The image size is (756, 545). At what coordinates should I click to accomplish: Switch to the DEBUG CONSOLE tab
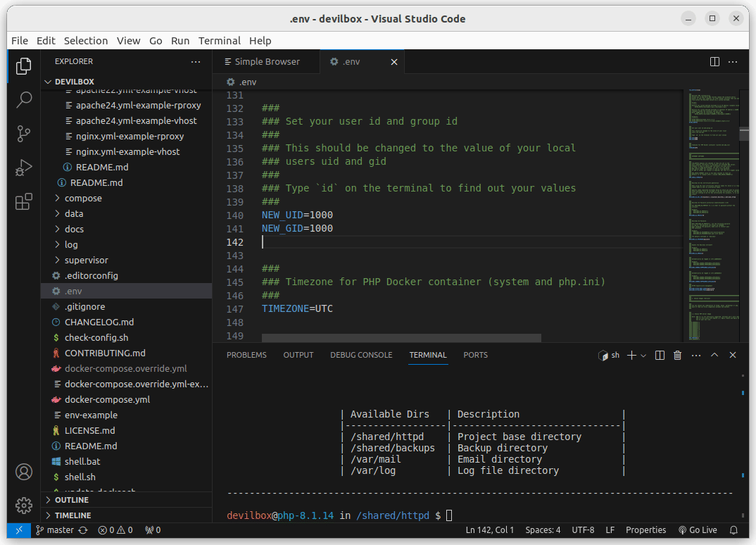(361, 355)
